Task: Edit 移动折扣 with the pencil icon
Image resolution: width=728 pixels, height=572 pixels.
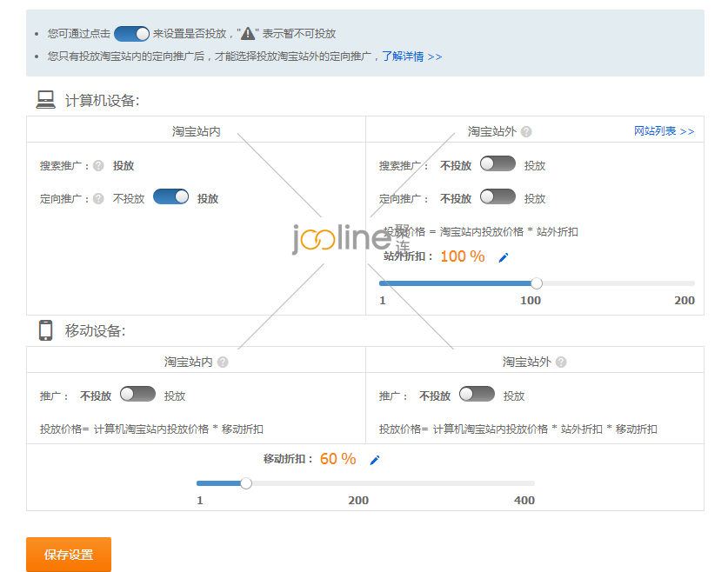Action: (375, 460)
